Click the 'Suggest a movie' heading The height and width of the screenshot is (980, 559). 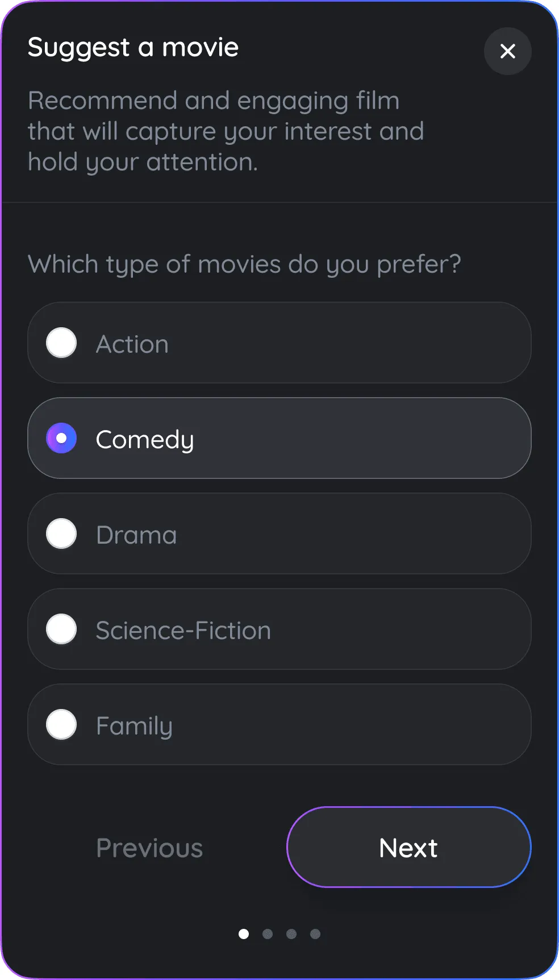click(x=133, y=47)
